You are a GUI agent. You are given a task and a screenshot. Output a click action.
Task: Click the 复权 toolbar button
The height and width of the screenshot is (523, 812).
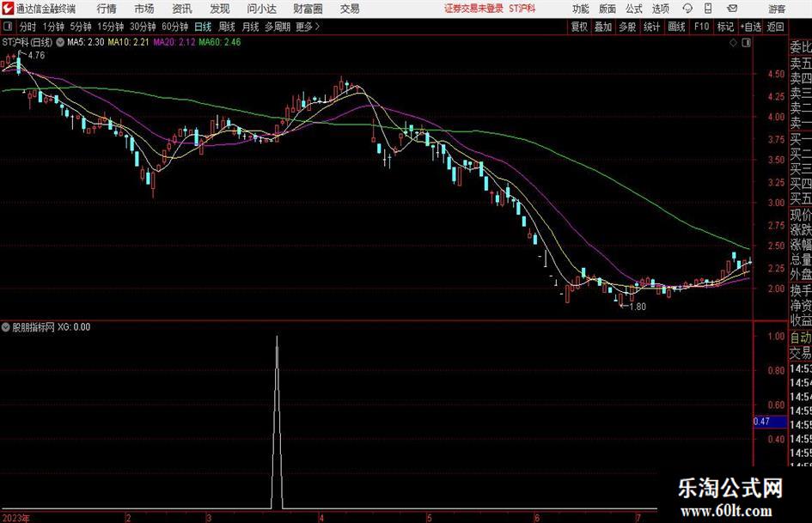579,27
